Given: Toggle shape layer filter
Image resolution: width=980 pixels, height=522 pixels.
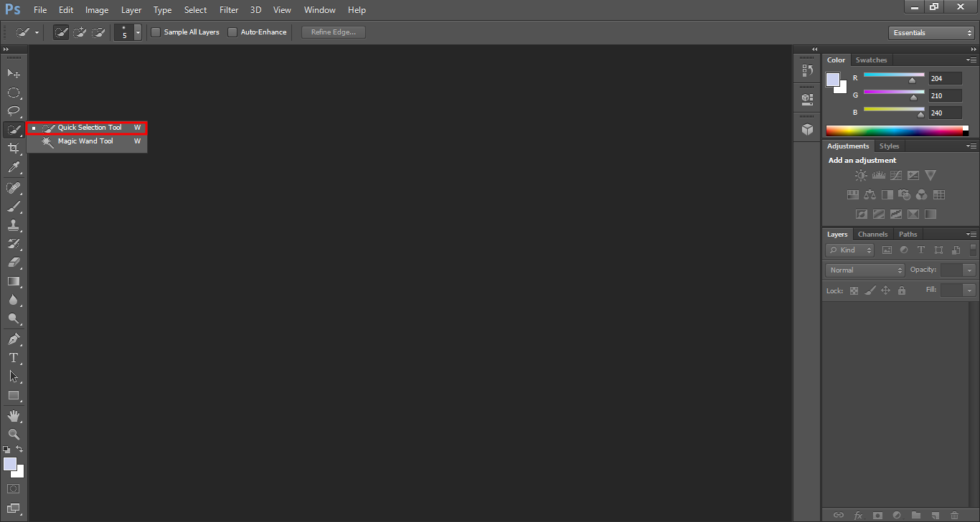Looking at the screenshot, I should (938, 250).
